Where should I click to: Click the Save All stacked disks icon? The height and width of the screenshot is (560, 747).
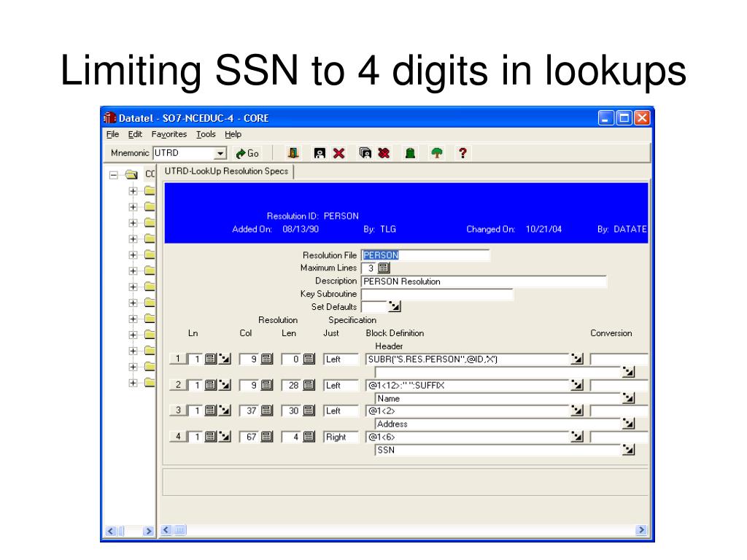[x=365, y=153]
